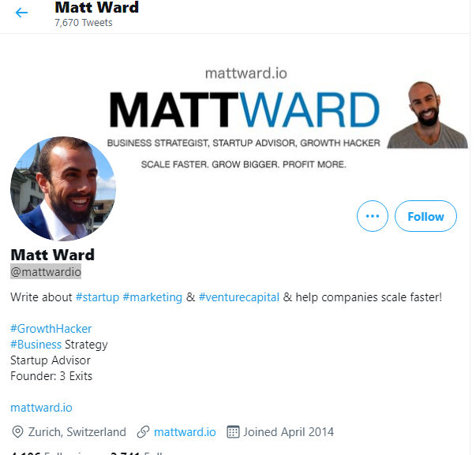
Task: Click the chain link icon beside website
Action: (x=143, y=432)
